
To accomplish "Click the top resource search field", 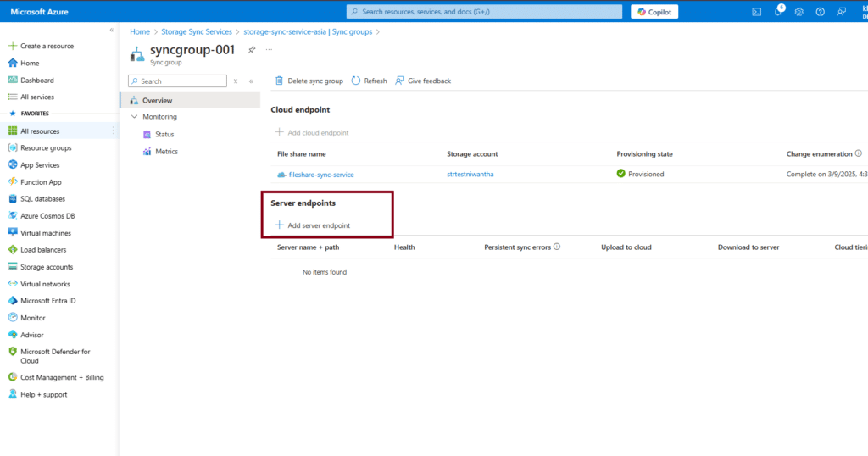I will coord(483,12).
